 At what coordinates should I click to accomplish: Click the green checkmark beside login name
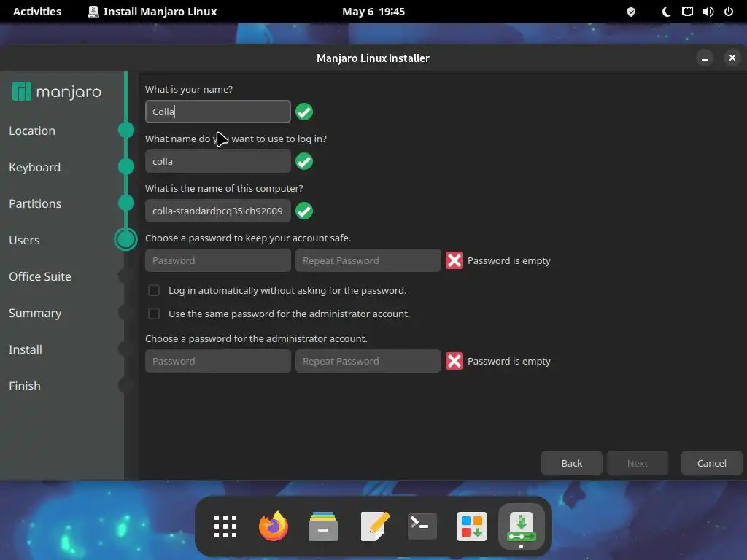(304, 161)
